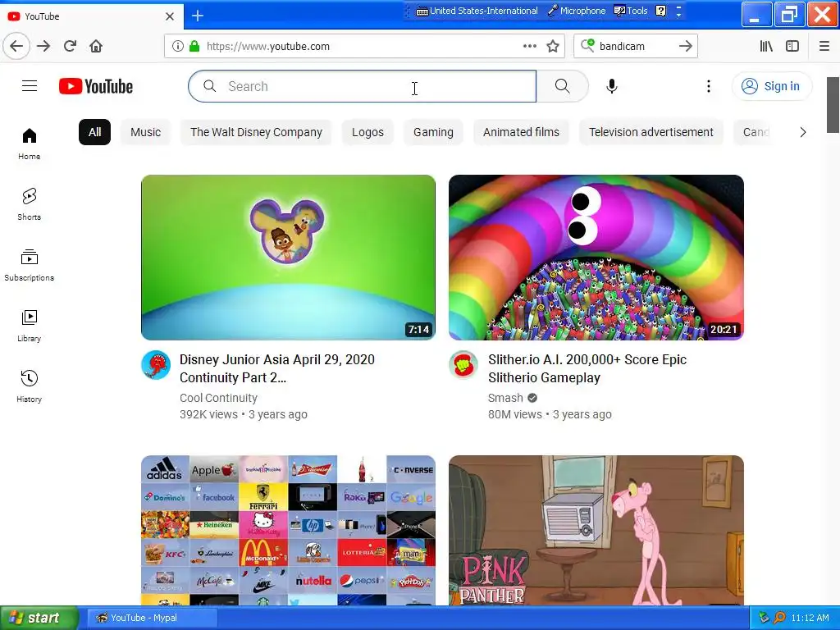The image size is (840, 630).
Task: Open Library in sidebar
Action: [29, 325]
